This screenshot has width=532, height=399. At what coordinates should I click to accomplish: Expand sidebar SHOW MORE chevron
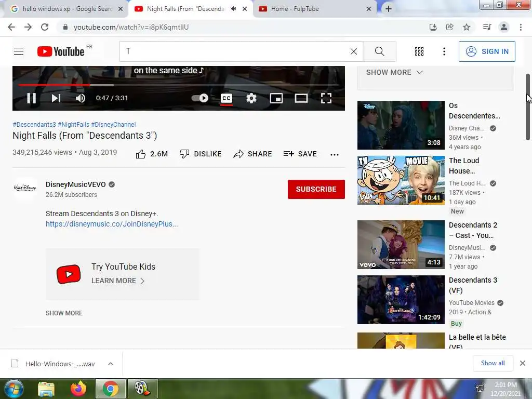[395, 72]
